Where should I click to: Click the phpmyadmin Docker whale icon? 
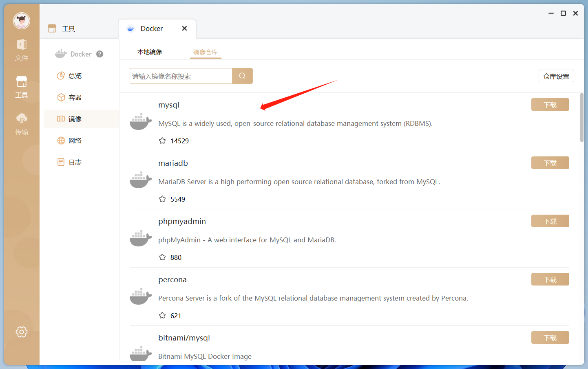pyautogui.click(x=141, y=238)
